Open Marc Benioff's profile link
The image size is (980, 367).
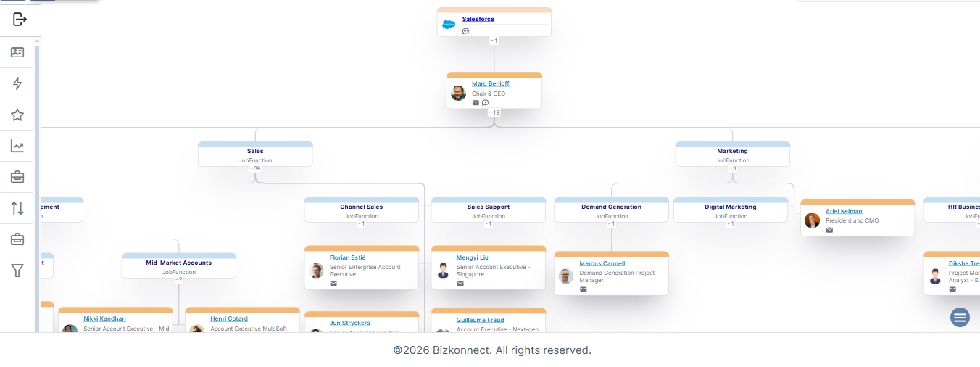coord(491,83)
